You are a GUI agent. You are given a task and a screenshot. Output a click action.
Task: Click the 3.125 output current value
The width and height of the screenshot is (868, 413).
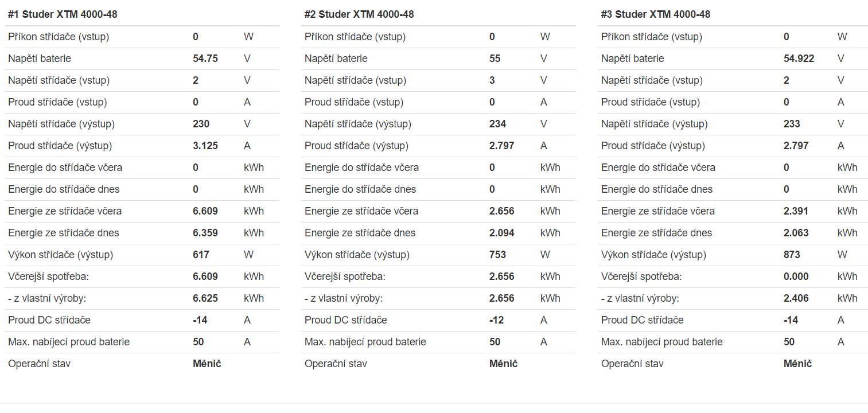pyautogui.click(x=205, y=146)
